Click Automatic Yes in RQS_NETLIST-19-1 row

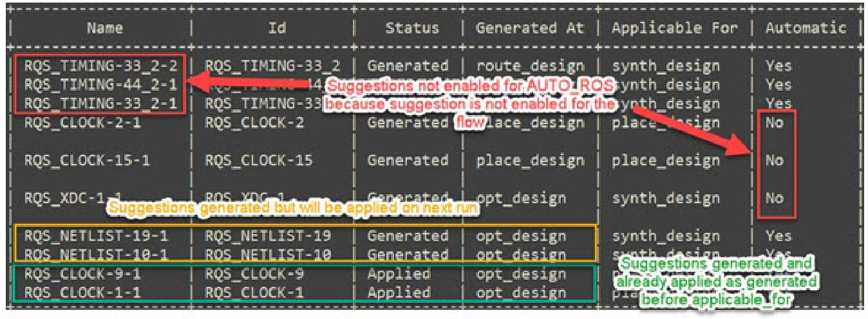click(778, 235)
